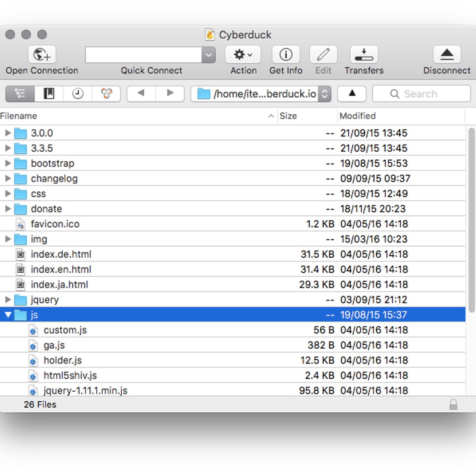Sort by the Size column header
This screenshot has height=476, width=476.
click(307, 116)
